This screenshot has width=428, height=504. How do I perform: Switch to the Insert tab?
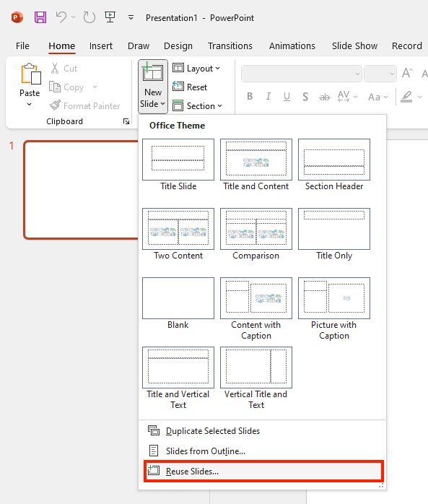click(101, 45)
